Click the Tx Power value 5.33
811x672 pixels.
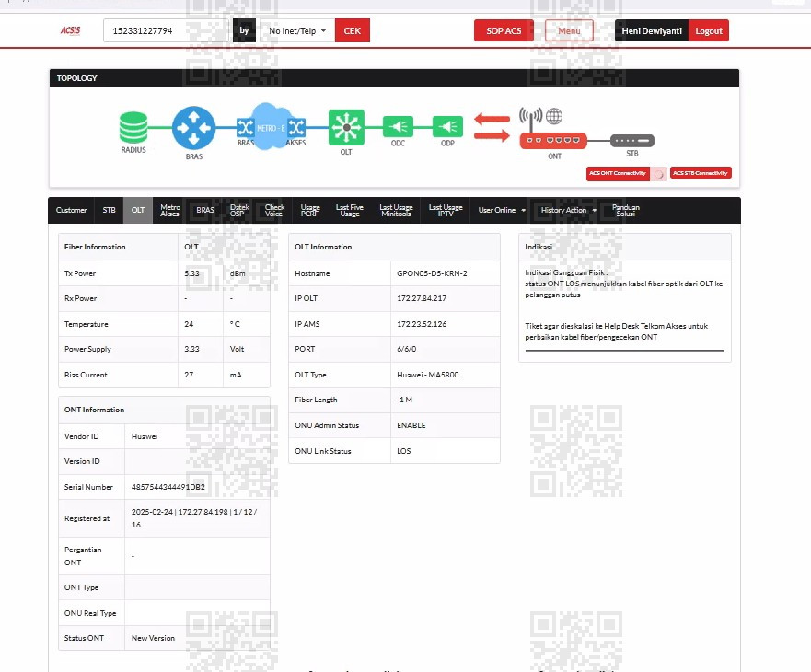(x=191, y=273)
